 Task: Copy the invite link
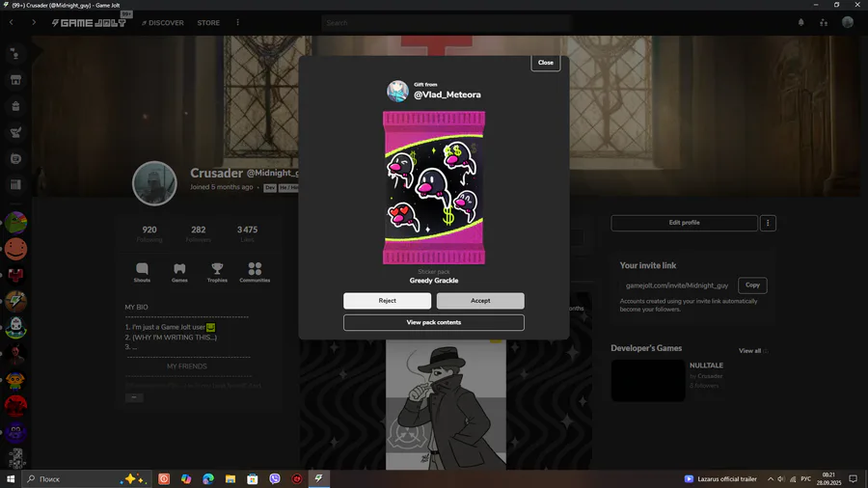[x=752, y=285]
